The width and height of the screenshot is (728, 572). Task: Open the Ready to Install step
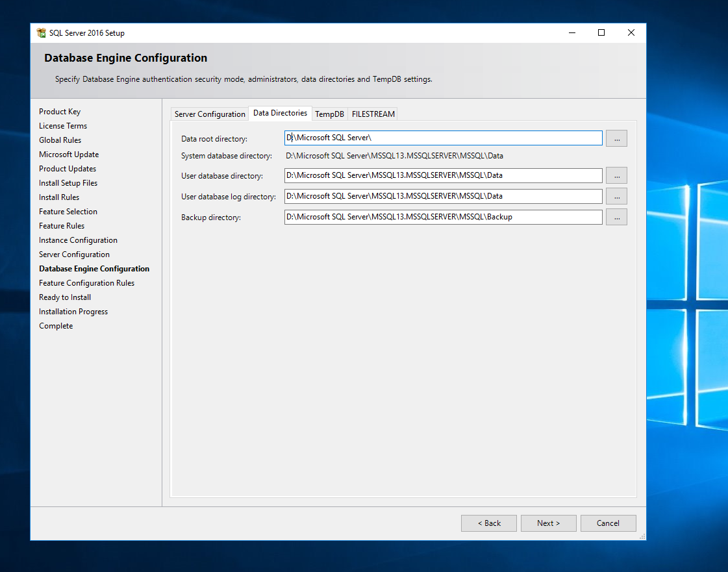[x=64, y=297]
